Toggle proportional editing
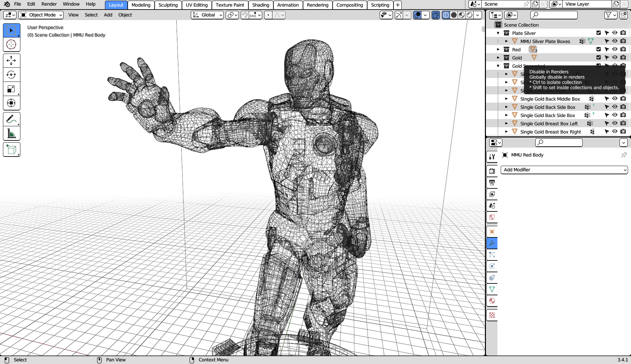This screenshot has width=631, height=364. pos(268,15)
